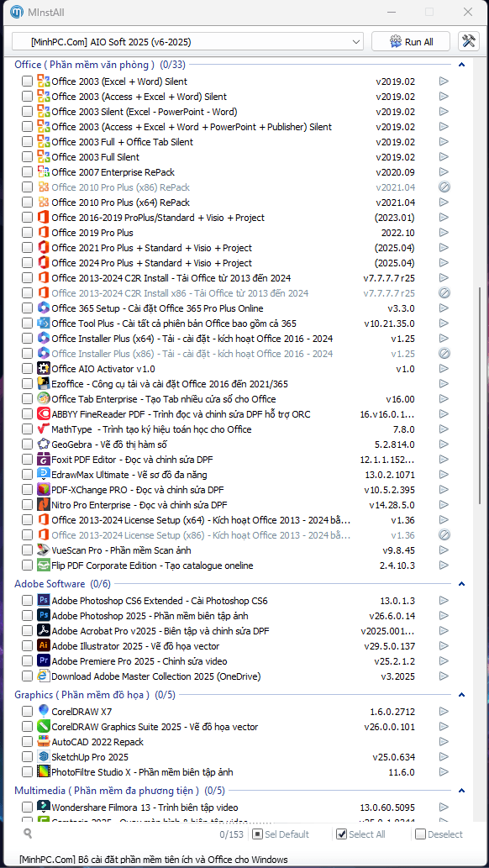Click the ABBYY FineReader red icon
Screen dimensions: 489x868
coord(43,413)
